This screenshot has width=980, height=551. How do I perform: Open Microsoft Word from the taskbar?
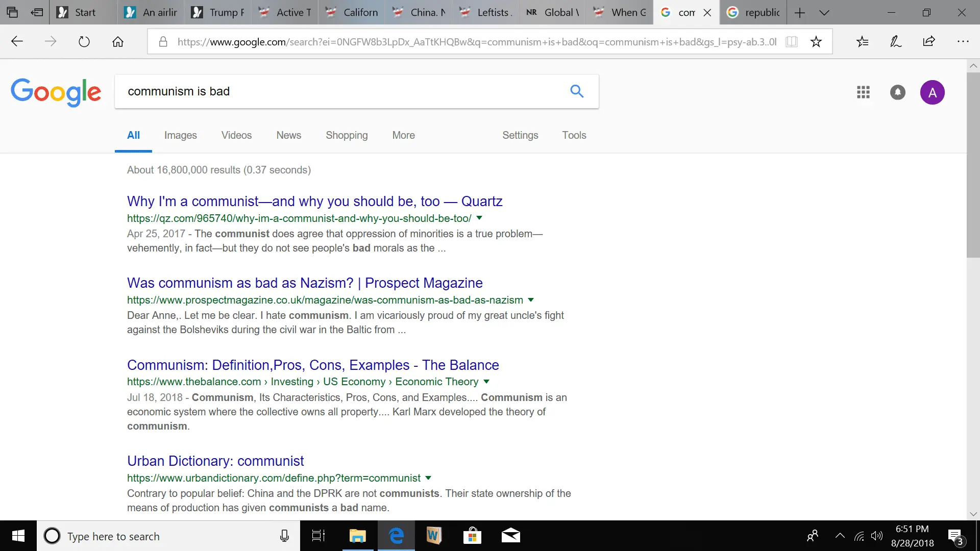pyautogui.click(x=434, y=536)
